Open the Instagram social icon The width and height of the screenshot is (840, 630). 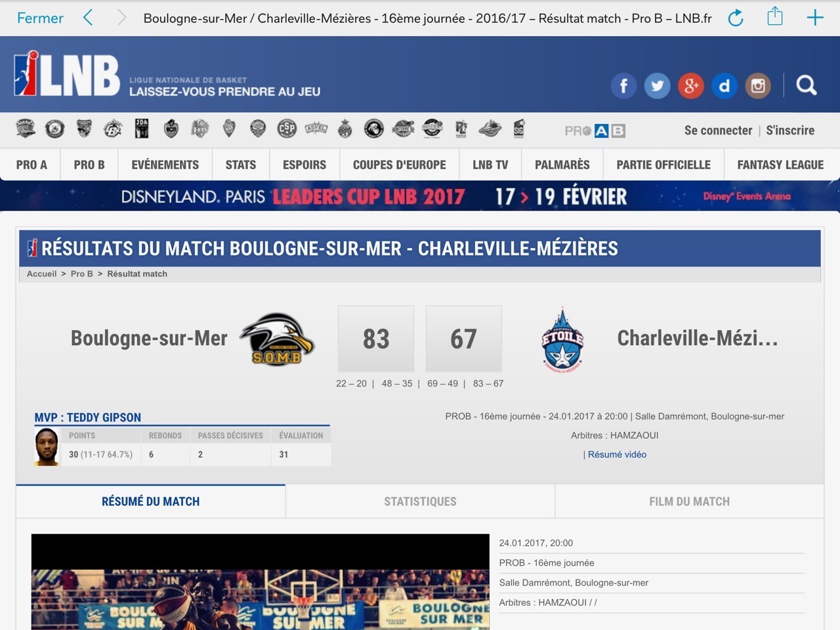757,86
